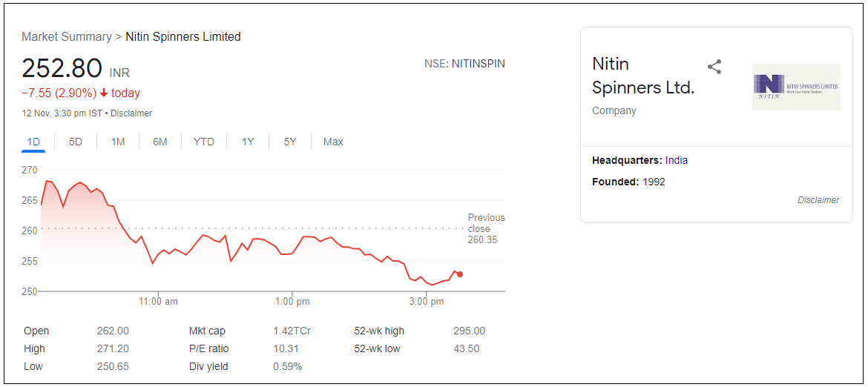
Task: Click the Previous close 260.35 label
Action: [486, 228]
